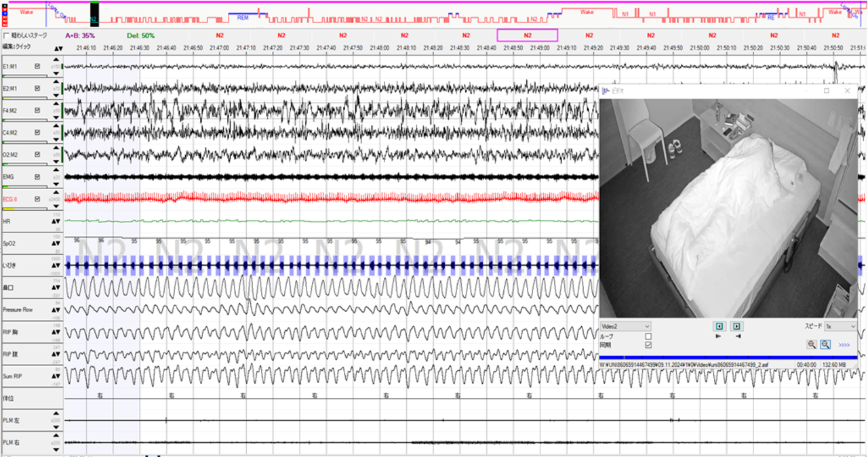
Task: Open the Video2 source dropdown
Action: [625, 326]
